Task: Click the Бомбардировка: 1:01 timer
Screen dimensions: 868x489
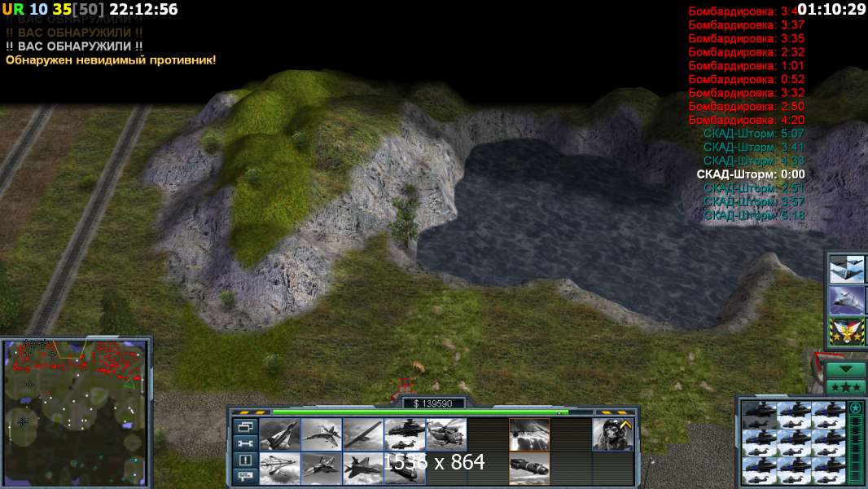Action: click(746, 65)
